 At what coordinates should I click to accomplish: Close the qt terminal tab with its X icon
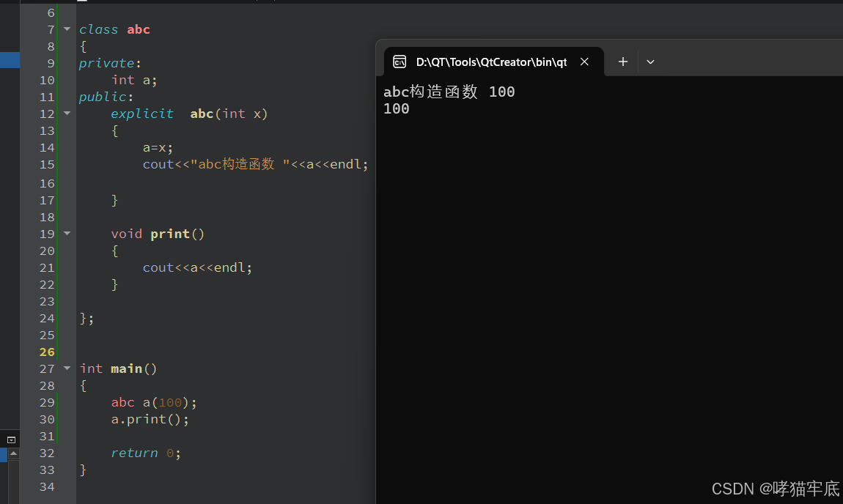584,62
